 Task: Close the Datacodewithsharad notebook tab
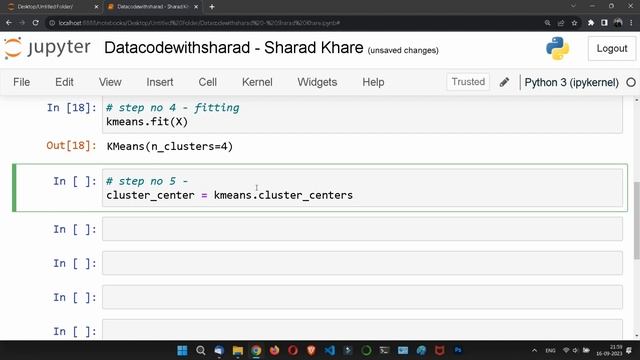196,7
